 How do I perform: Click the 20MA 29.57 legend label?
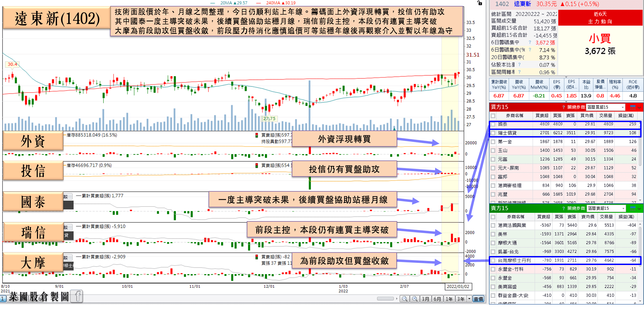pos(234,3)
